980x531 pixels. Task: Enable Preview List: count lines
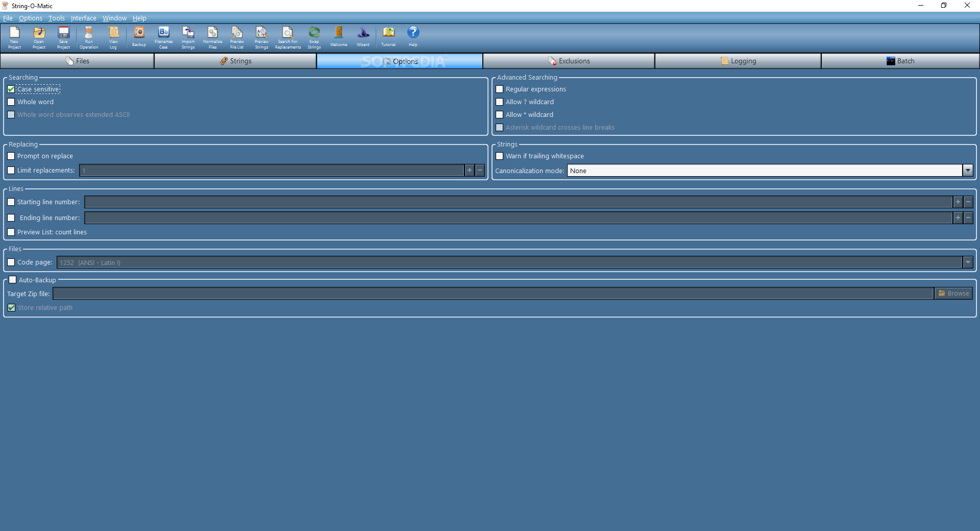coord(11,232)
